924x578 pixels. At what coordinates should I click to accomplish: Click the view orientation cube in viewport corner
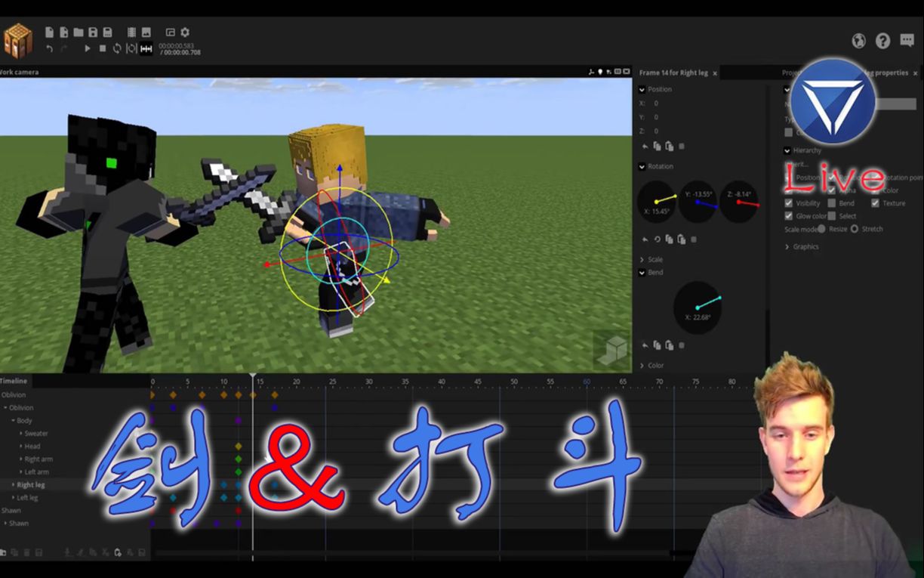(614, 349)
